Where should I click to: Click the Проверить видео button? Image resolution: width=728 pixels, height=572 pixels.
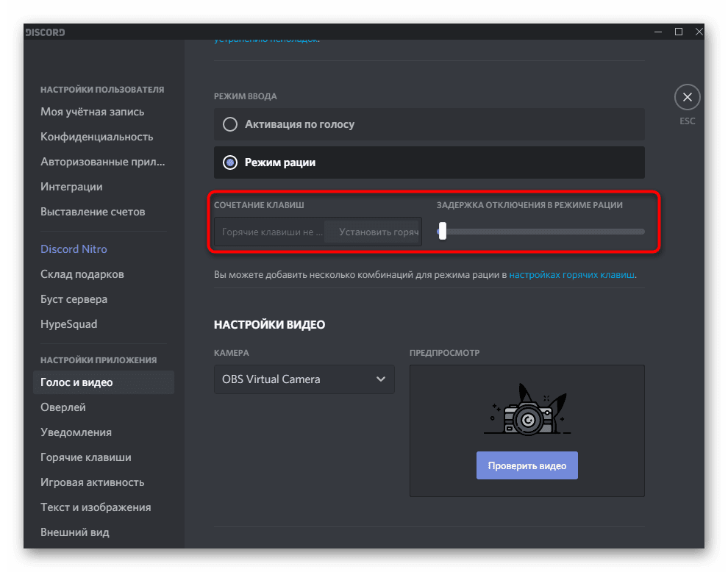pos(527,465)
